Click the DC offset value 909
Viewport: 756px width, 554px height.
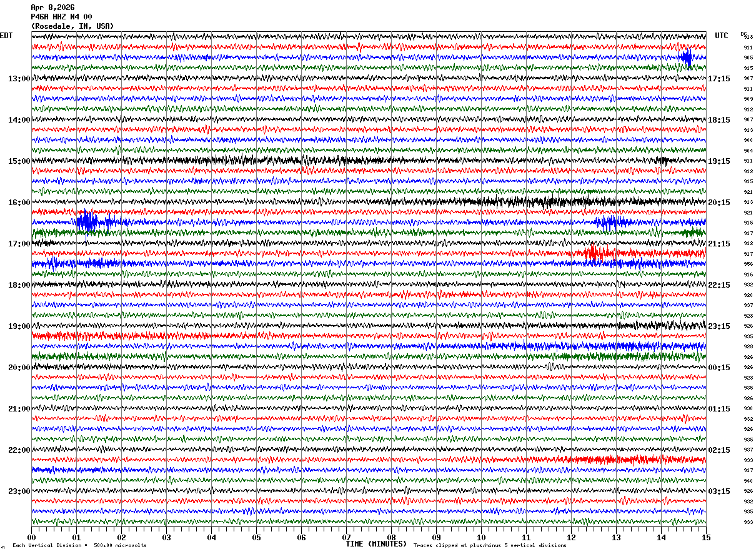click(x=748, y=99)
